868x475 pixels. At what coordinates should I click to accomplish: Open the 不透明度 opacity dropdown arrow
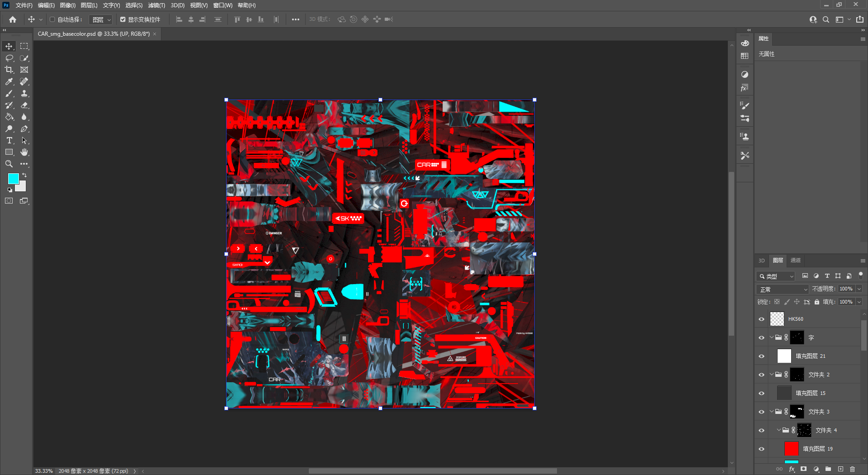click(859, 289)
